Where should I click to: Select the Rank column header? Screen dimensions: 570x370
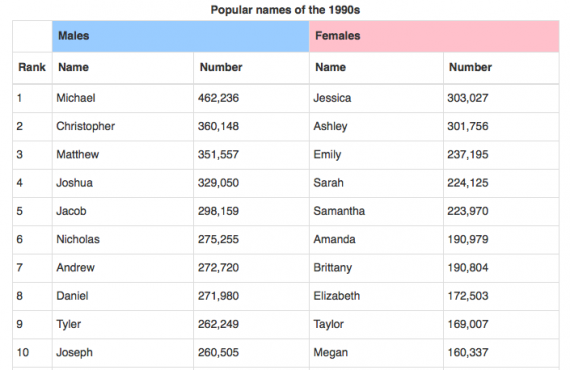pyautogui.click(x=32, y=67)
